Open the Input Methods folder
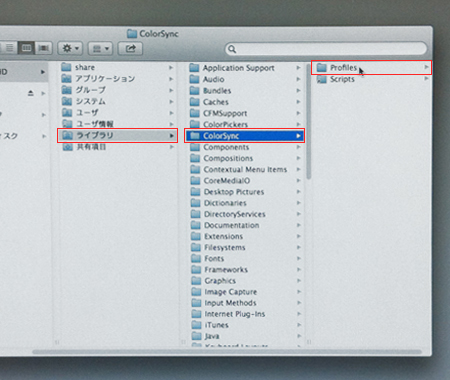The height and width of the screenshot is (380, 450). click(x=245, y=303)
